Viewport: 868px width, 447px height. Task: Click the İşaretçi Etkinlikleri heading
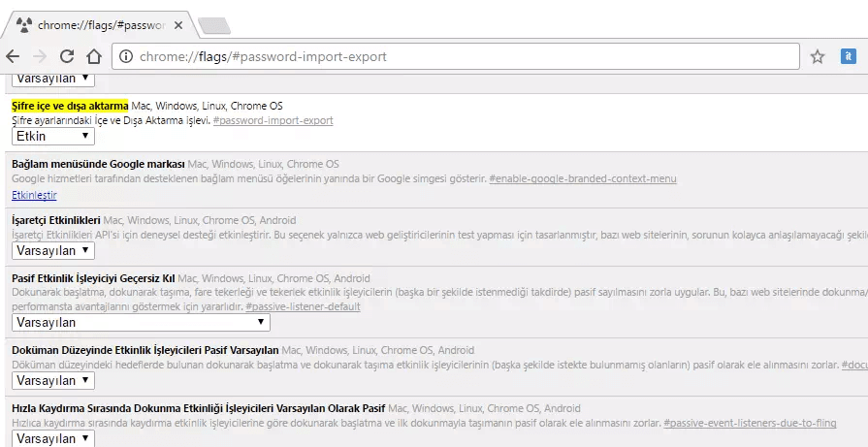(56, 220)
